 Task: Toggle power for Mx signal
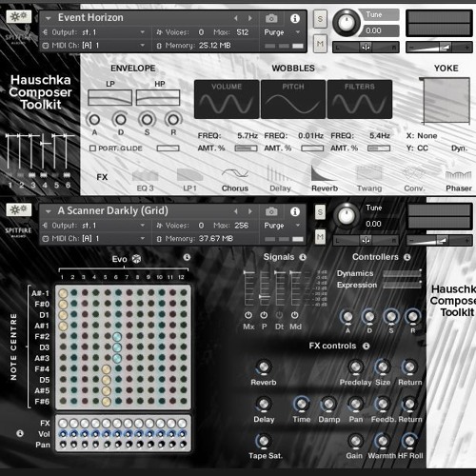point(248,315)
